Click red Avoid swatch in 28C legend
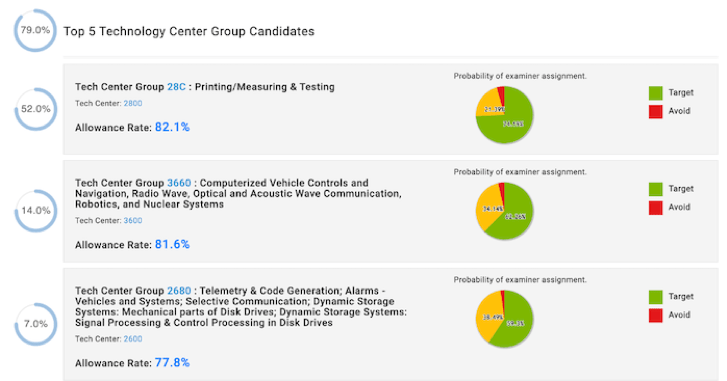Viewport: 727px width, 381px height. 656,112
